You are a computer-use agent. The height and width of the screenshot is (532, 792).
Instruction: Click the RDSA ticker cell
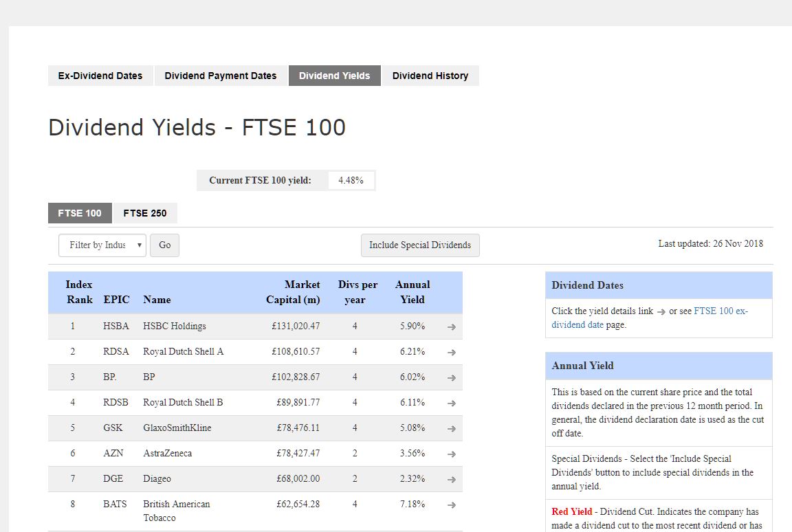[x=116, y=351]
